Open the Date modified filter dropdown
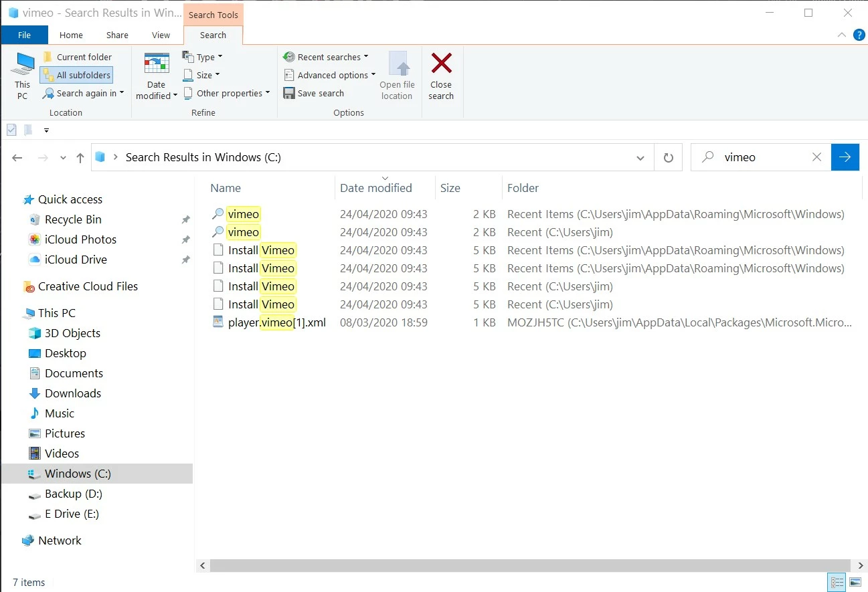This screenshot has height=592, width=868. click(157, 76)
